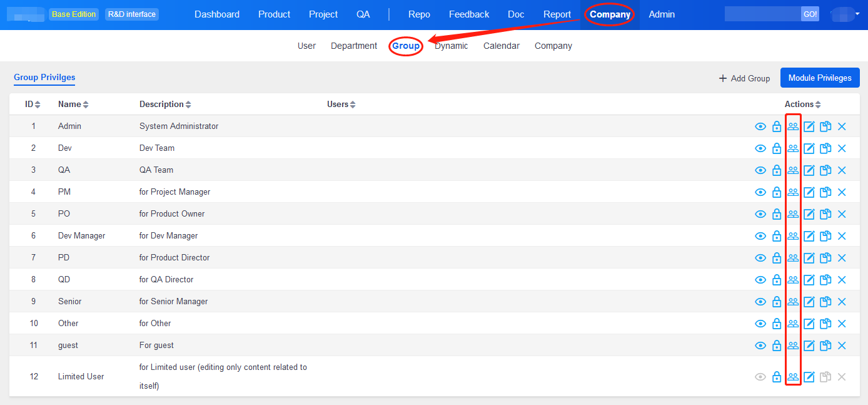Viewport: 868px width, 405px height.
Task: Click the Module Privileges button
Action: 819,78
